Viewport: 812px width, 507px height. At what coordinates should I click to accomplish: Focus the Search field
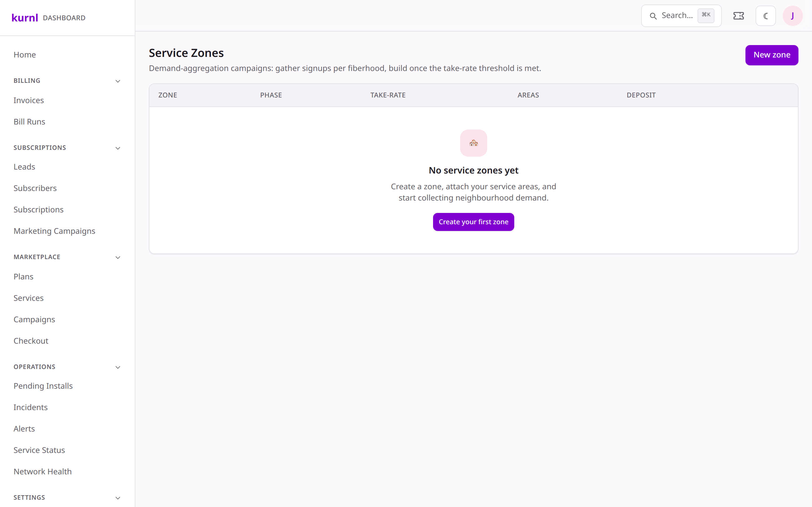tap(681, 16)
